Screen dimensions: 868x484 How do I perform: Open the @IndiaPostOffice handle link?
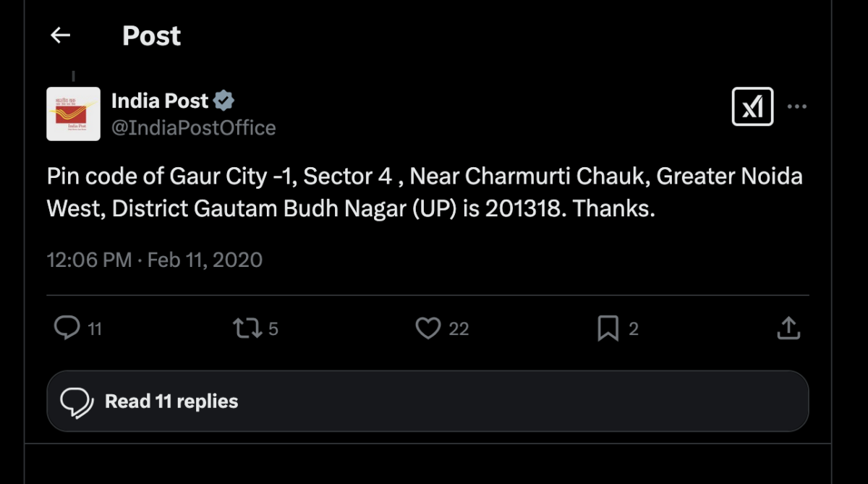pyautogui.click(x=193, y=128)
